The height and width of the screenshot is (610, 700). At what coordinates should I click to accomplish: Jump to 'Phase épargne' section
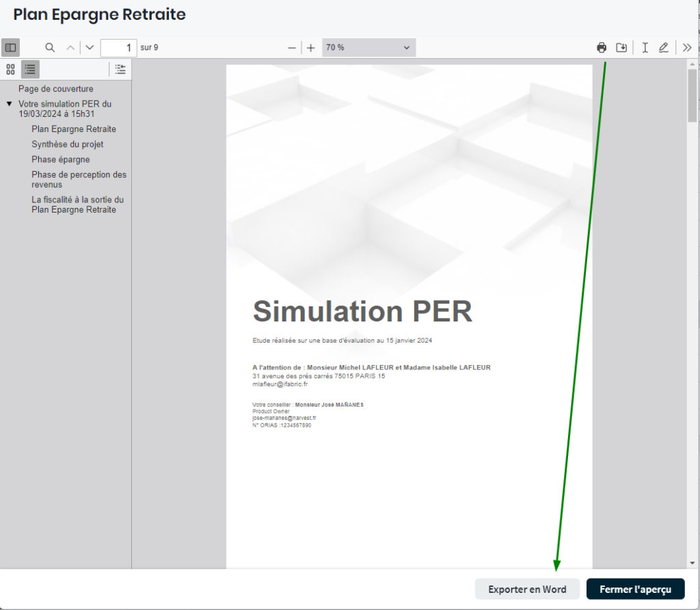(60, 159)
